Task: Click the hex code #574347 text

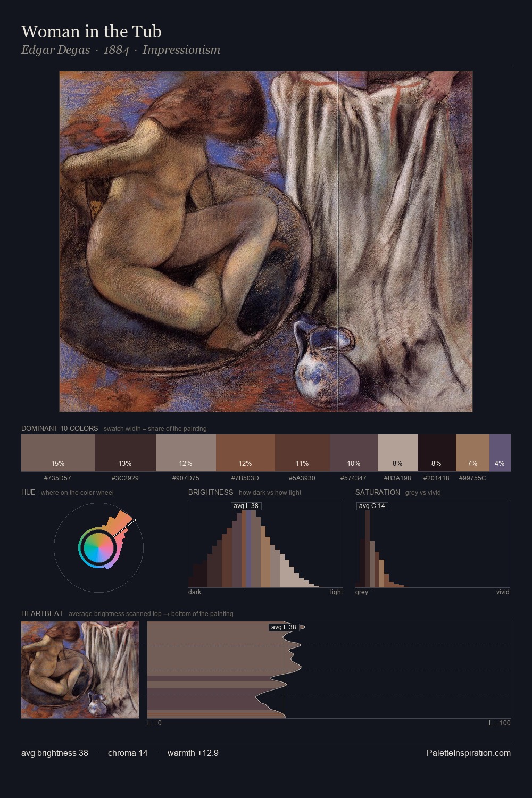Action: [353, 478]
